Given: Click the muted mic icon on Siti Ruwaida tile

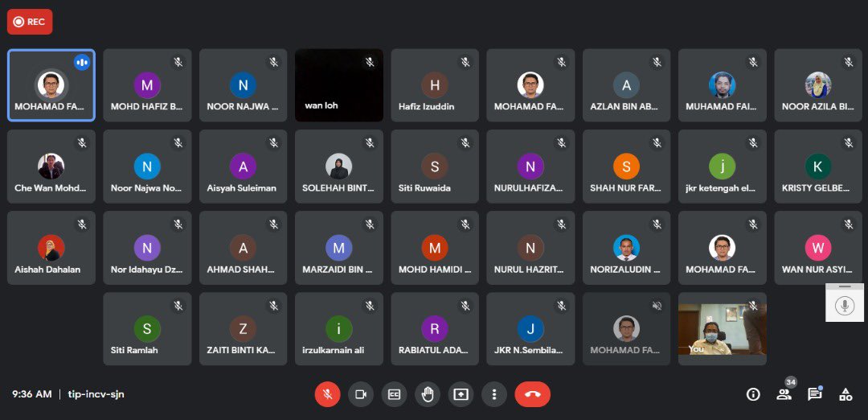Looking at the screenshot, I should coord(465,143).
